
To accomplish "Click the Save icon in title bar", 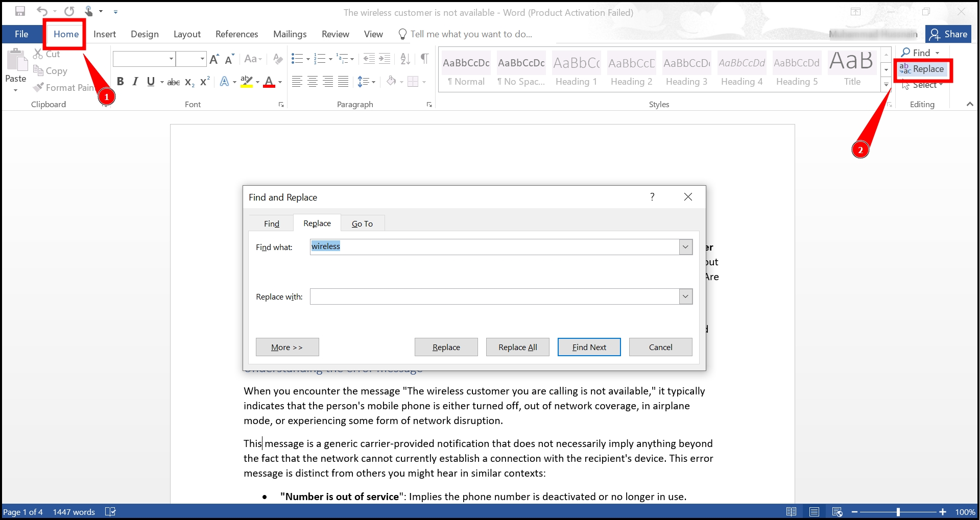I will coord(20,11).
